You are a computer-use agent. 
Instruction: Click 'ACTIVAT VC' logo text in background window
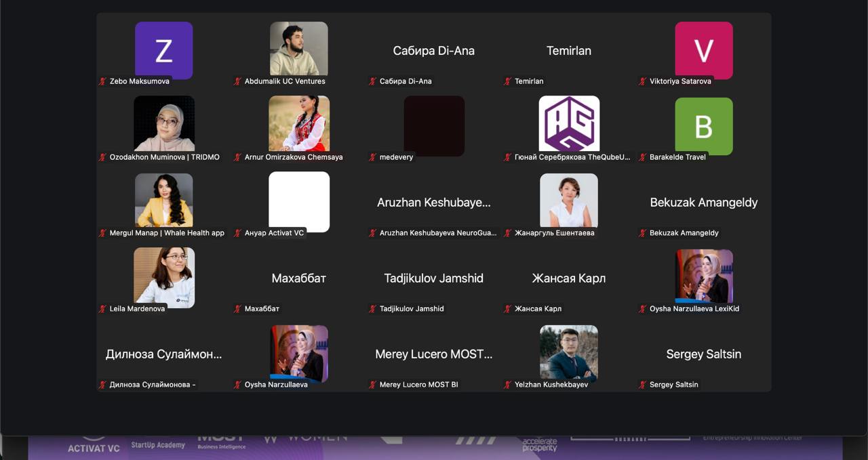[94, 448]
